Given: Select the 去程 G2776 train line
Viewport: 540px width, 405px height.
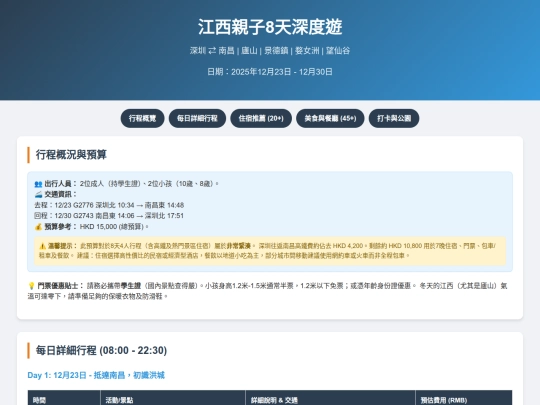Looking at the screenshot, I should point(109,205).
